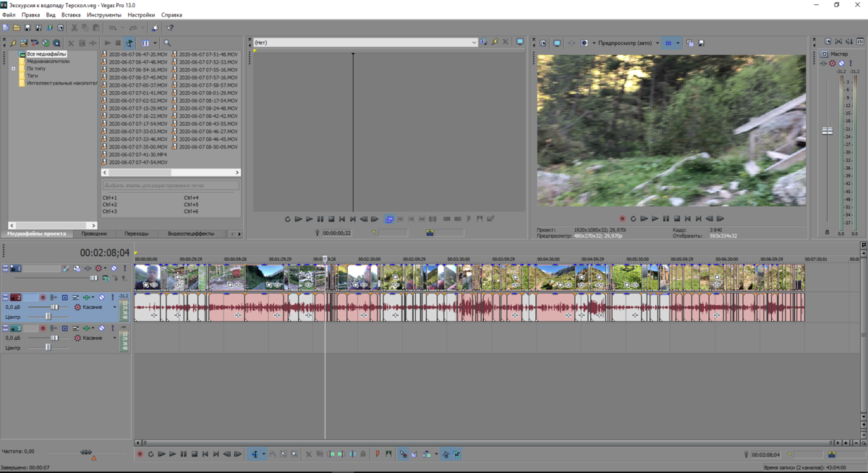Screen dimensions: 868x473
Task: Select file 2020-06-07 08-50-09.MOV
Action: [205, 146]
